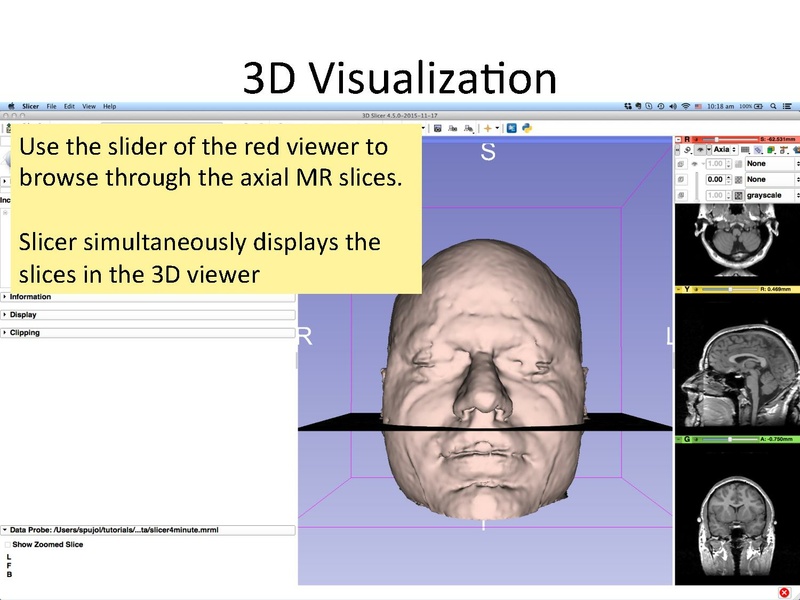The height and width of the screenshot is (600, 800).
Task: Toggle the slice visibility eye in red viewer
Action: click(x=700, y=150)
